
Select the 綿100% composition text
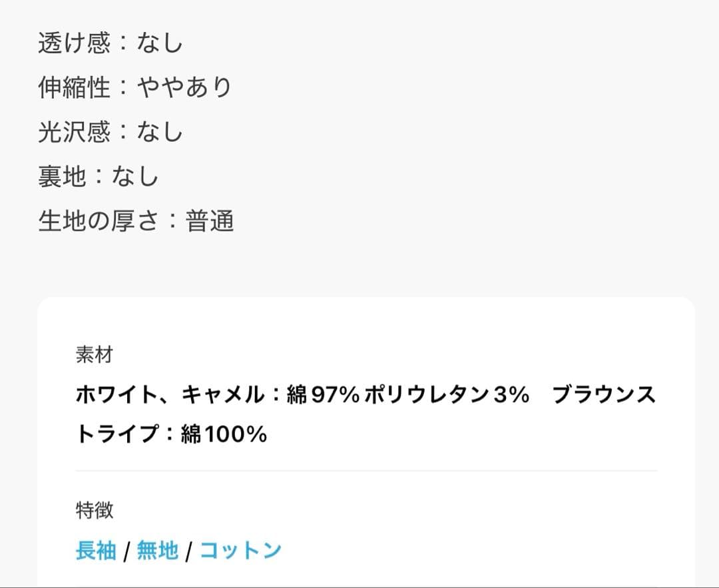(224, 434)
